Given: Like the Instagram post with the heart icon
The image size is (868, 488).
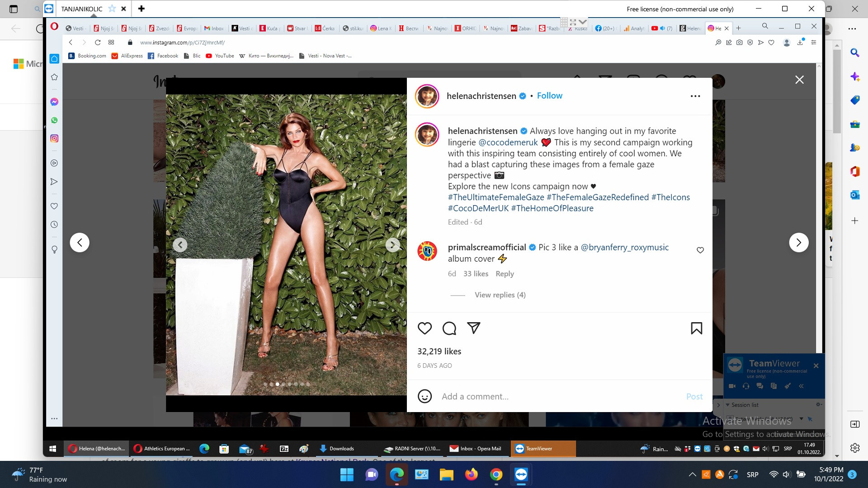Looking at the screenshot, I should tap(425, 328).
